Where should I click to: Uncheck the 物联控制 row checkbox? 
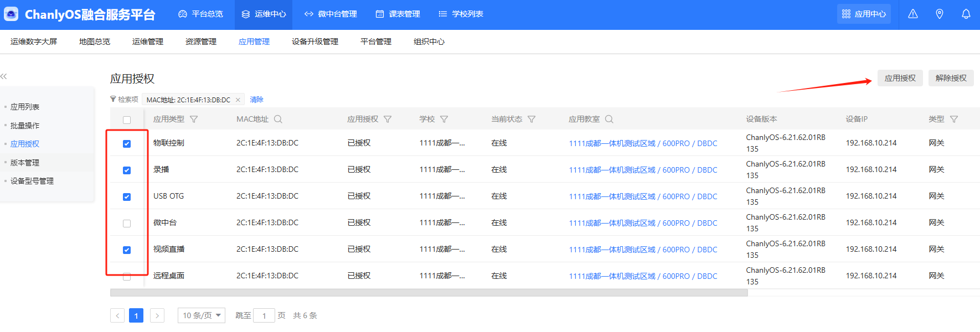click(127, 144)
